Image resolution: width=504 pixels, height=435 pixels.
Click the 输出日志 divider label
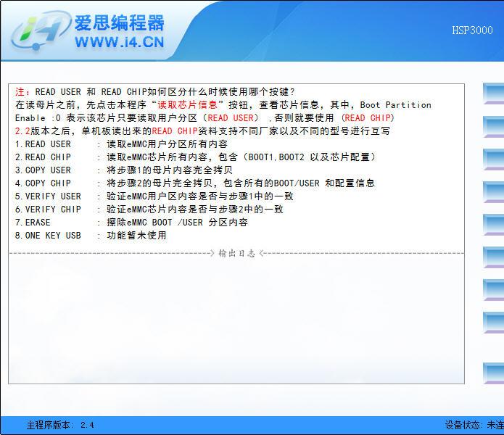tap(236, 253)
